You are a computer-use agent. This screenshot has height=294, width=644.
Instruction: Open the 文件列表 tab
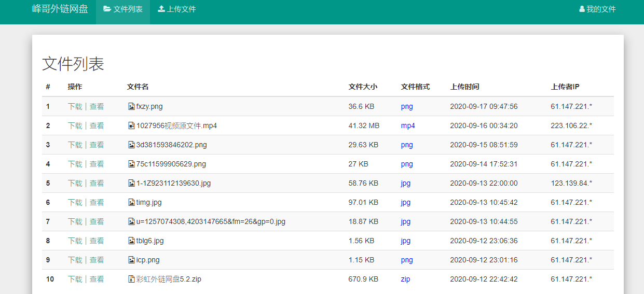[123, 9]
